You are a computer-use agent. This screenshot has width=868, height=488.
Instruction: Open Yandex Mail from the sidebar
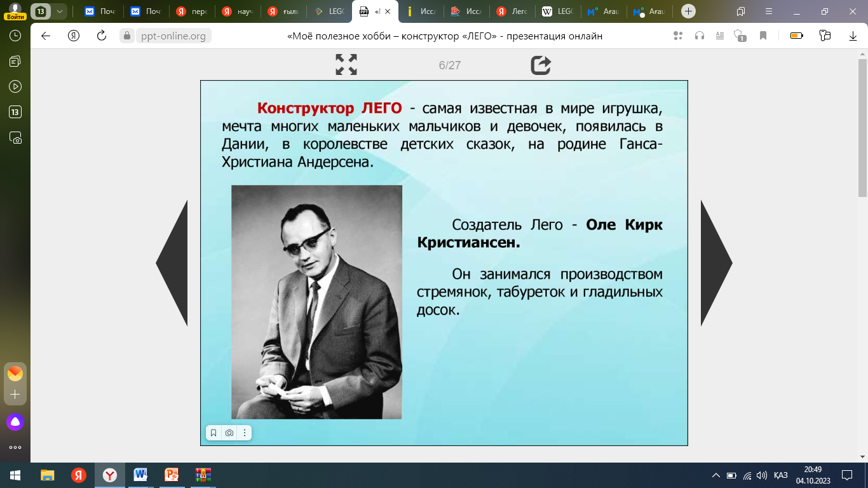(x=15, y=374)
